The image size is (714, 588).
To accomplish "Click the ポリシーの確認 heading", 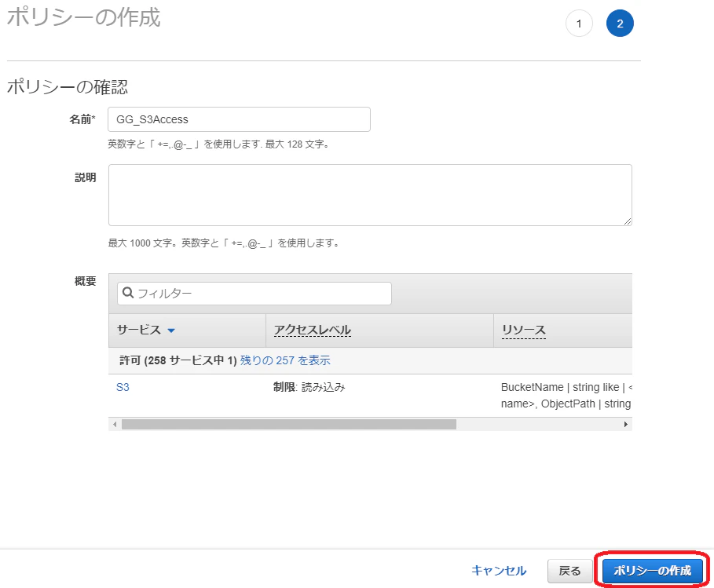I will pyautogui.click(x=68, y=86).
